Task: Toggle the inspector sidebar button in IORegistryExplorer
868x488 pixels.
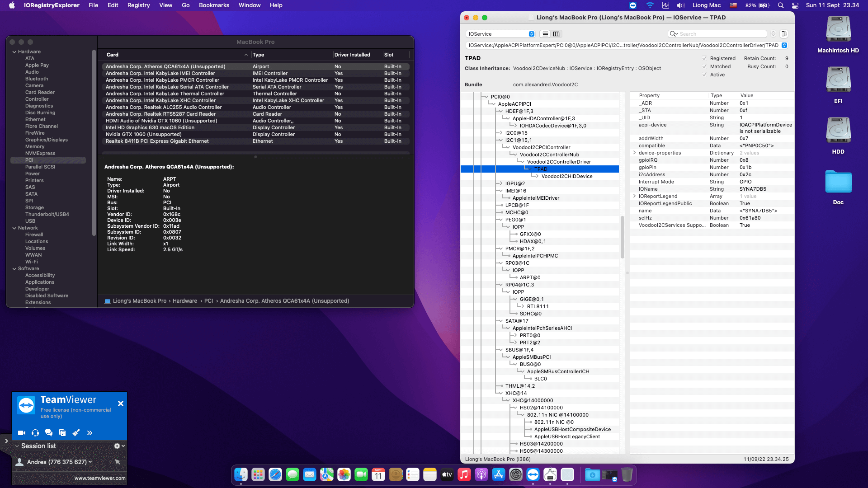Action: (x=784, y=34)
